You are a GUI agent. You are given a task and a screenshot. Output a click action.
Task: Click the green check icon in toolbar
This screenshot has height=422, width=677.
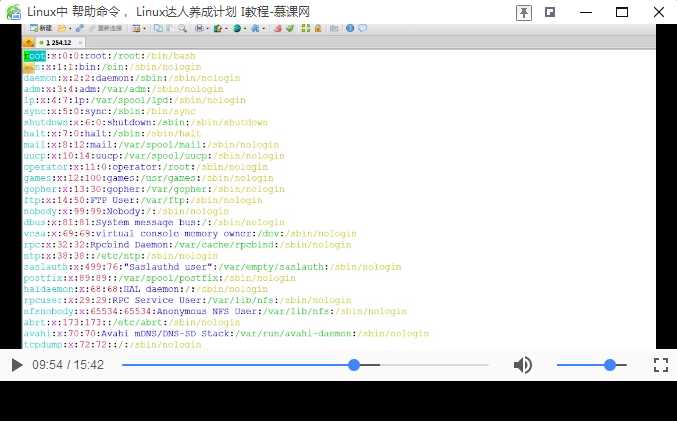pos(290,29)
